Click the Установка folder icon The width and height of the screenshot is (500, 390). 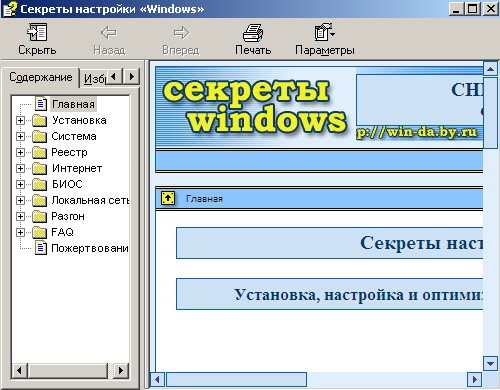[x=39, y=120]
